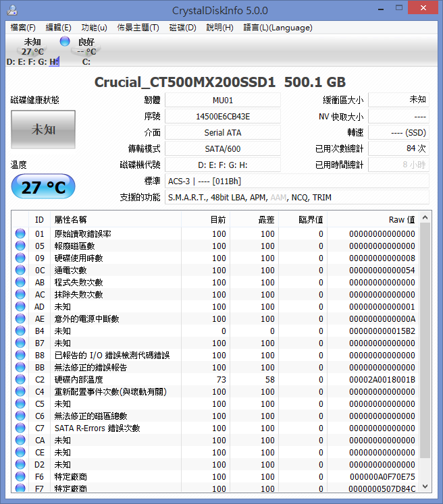443x504 pixels.
Task: Click status orb for attribute CE row
Action: tap(20, 453)
